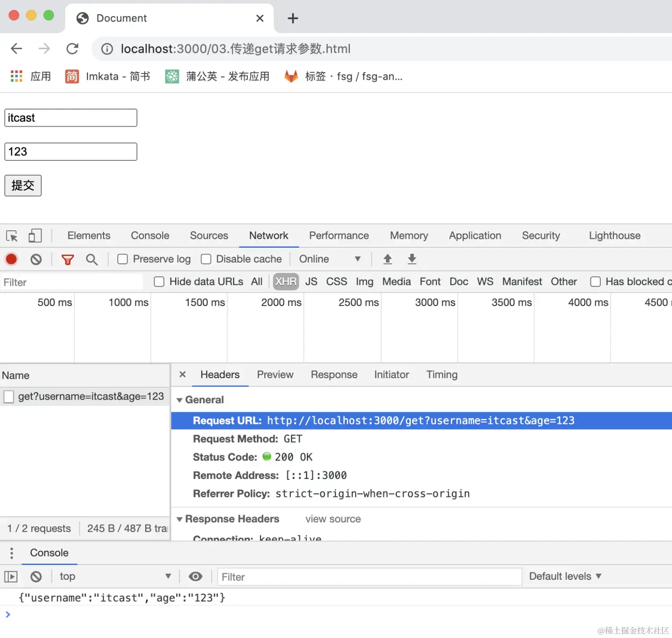Open the Timing tab of request
The height and width of the screenshot is (638, 672).
[x=442, y=375]
